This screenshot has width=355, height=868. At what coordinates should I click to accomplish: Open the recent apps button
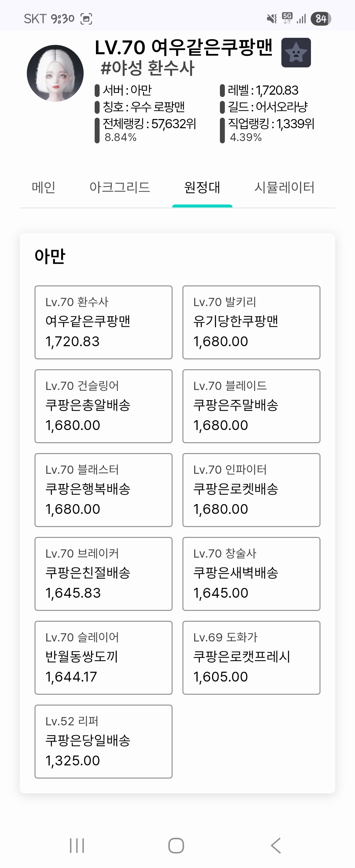pyautogui.click(x=77, y=845)
